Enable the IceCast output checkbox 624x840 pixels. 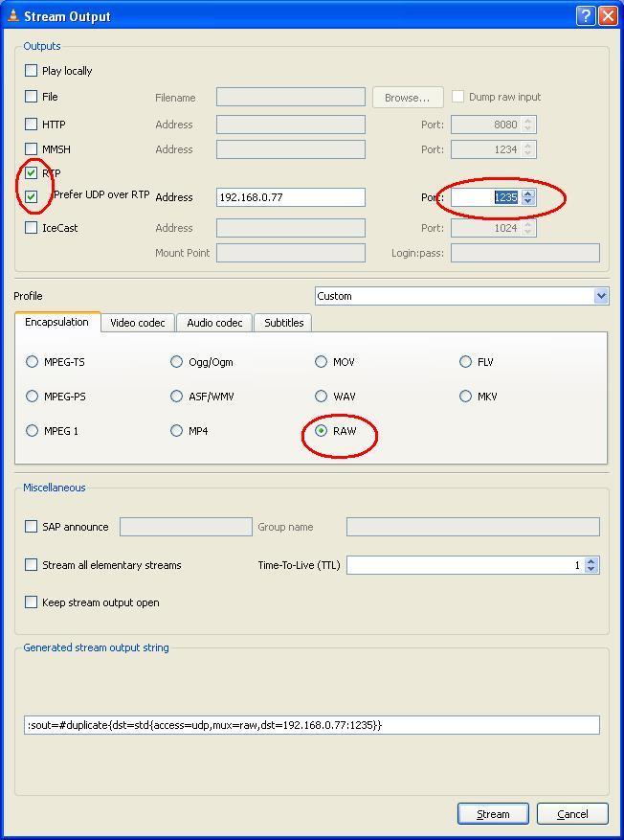[x=31, y=228]
